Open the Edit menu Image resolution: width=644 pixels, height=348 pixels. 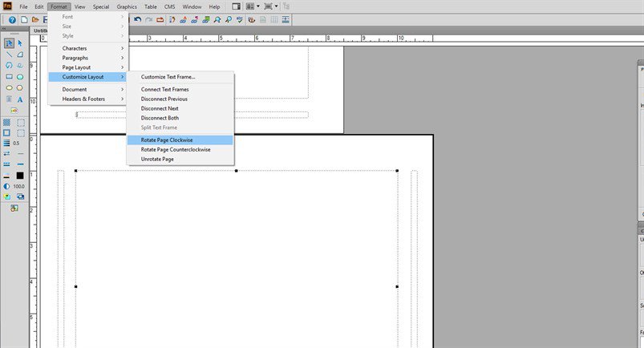click(39, 6)
